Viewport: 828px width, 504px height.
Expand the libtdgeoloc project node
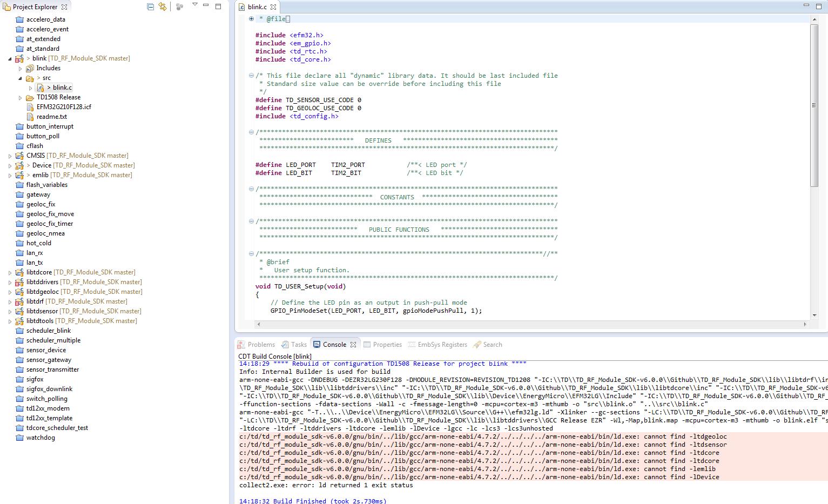(10, 292)
